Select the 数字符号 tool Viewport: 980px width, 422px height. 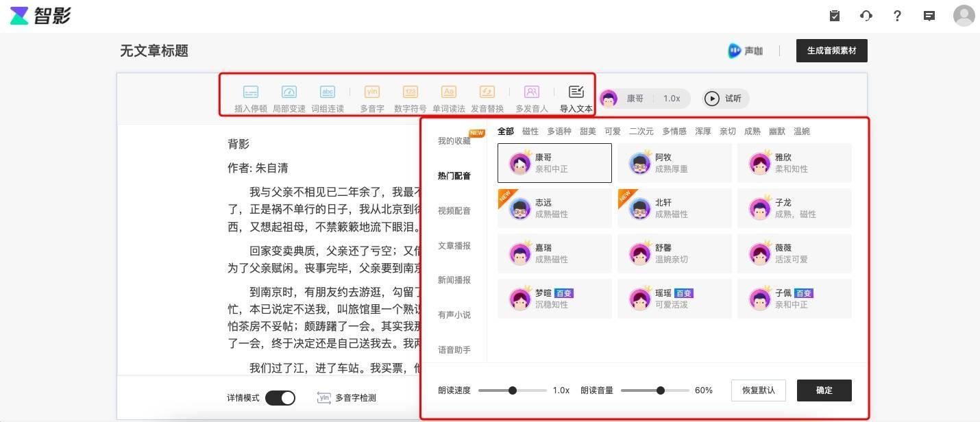click(411, 99)
